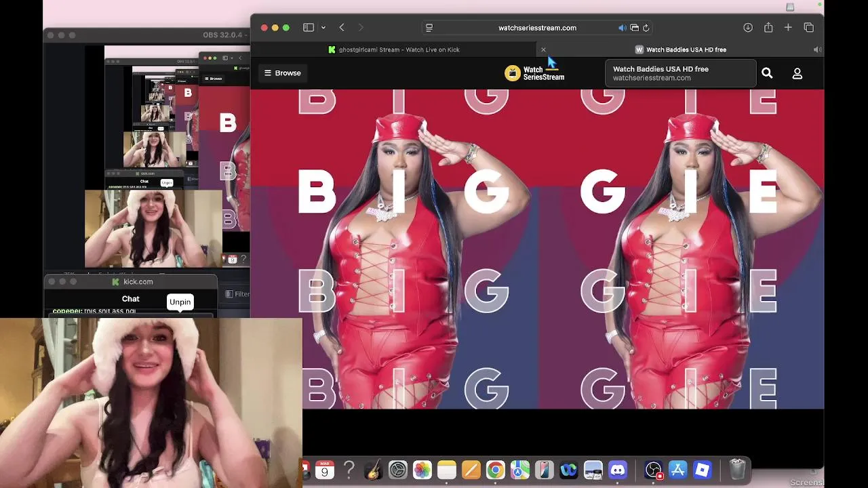The image size is (868, 488).
Task: Go back in Safari history
Action: 342,28
